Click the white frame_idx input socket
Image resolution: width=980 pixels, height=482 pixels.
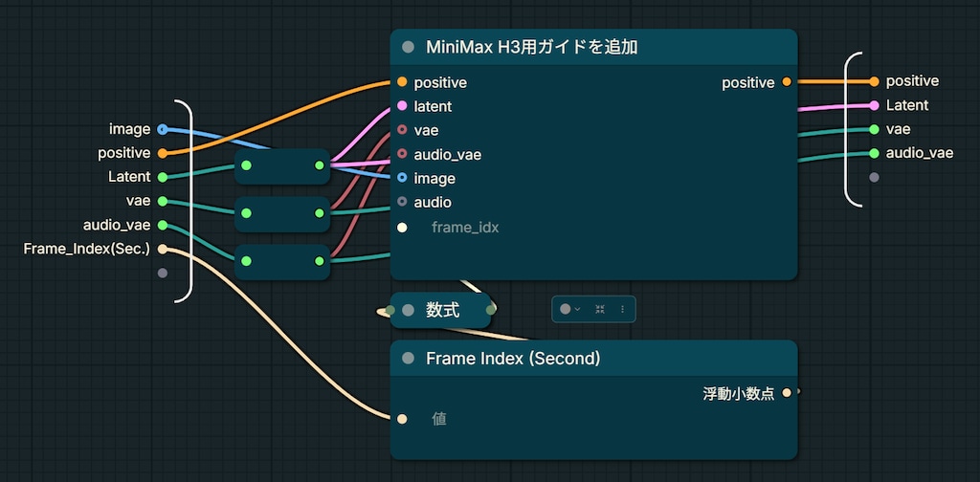pyautogui.click(x=402, y=228)
